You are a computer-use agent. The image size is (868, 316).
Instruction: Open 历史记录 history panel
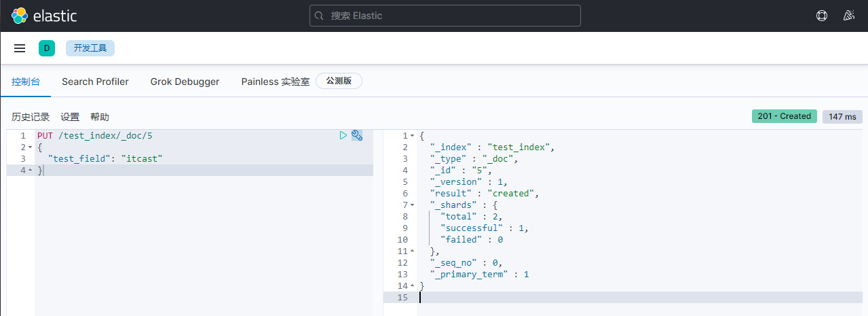click(31, 117)
